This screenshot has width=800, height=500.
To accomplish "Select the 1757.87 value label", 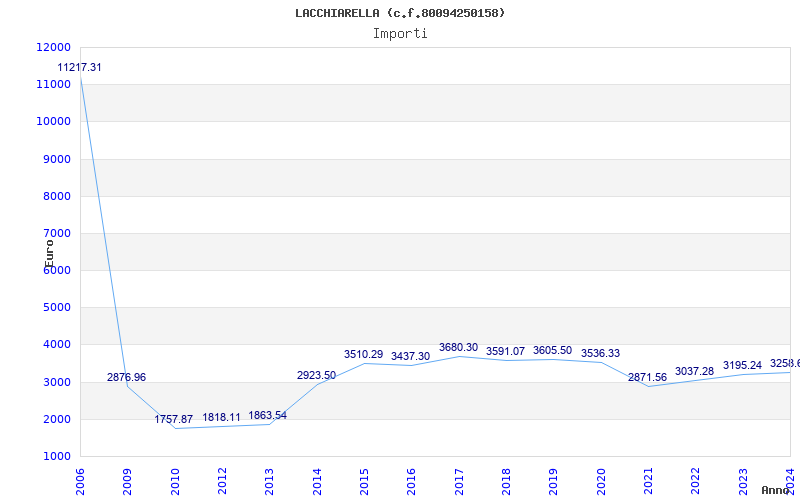I will pos(173,419).
